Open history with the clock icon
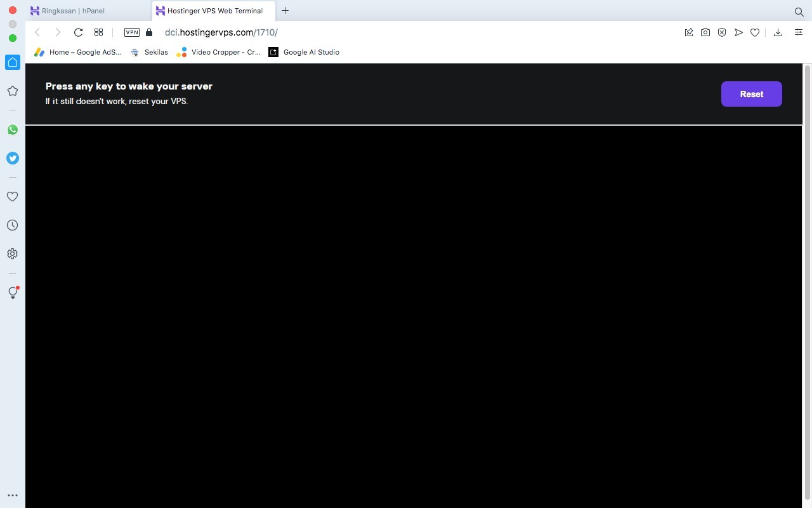The image size is (812, 508). 12,225
